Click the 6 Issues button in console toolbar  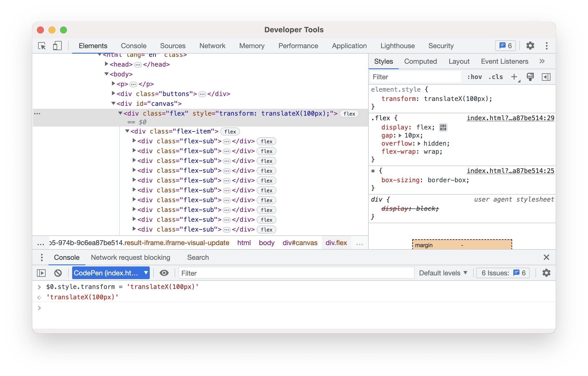pyautogui.click(x=503, y=273)
